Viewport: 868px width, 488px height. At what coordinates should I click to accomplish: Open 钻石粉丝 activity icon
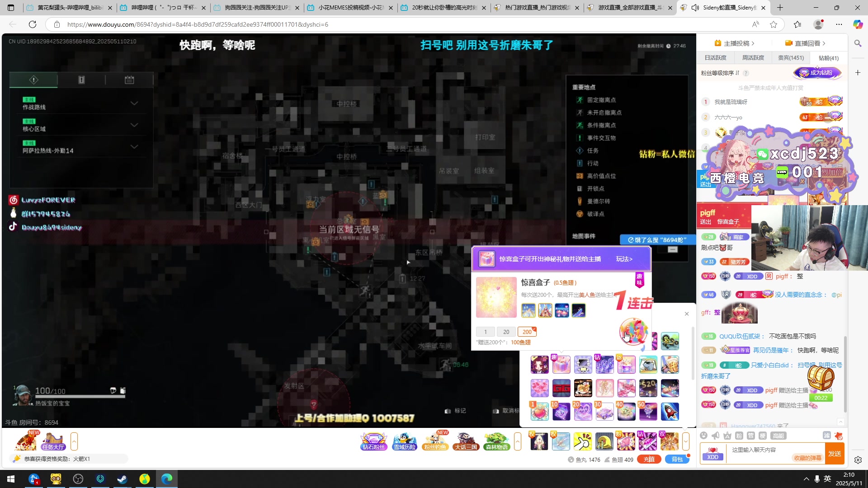pos(374,441)
